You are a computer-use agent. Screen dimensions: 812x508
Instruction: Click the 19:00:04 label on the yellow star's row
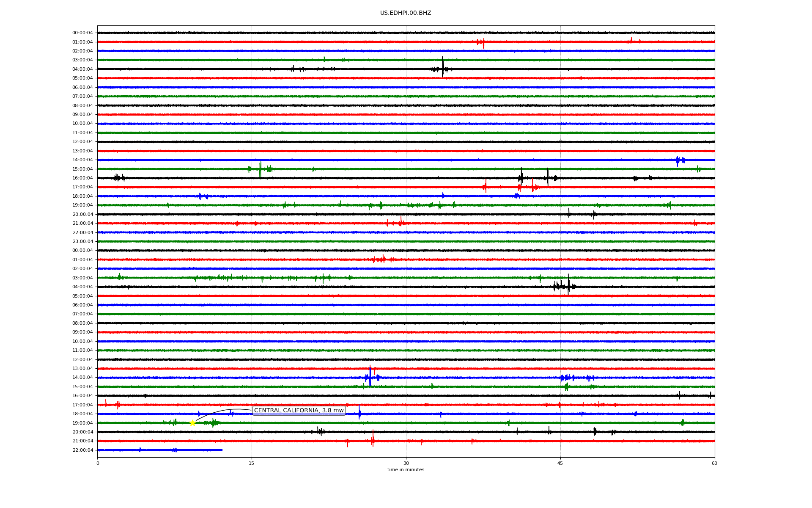point(82,423)
